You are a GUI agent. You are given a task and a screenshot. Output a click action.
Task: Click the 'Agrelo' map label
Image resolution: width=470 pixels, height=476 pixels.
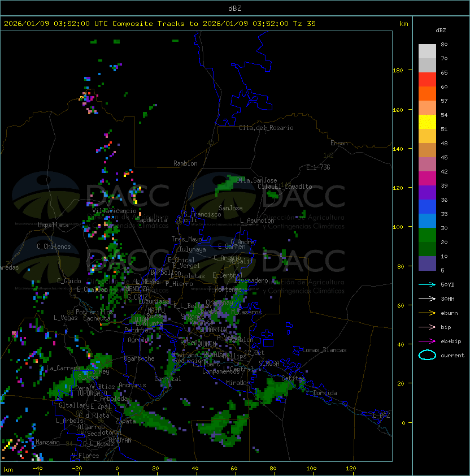pyautogui.click(x=138, y=340)
